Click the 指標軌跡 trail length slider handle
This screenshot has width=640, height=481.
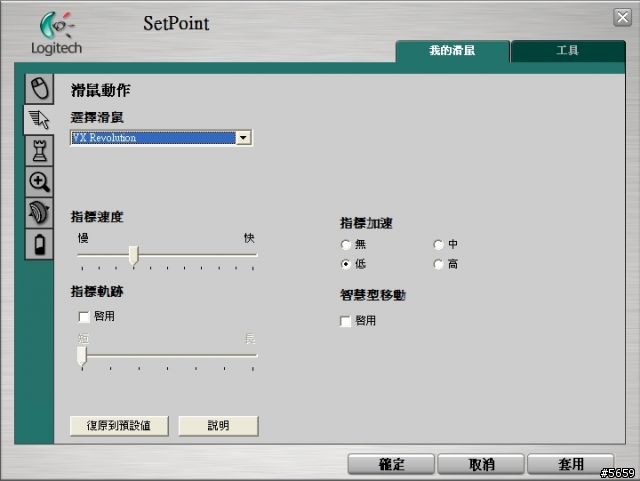pyautogui.click(x=82, y=356)
